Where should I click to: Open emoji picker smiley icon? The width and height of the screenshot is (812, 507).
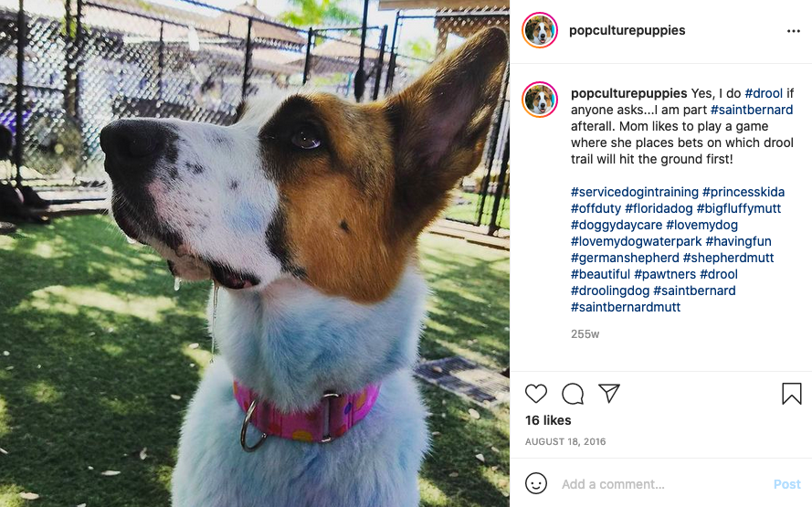point(536,483)
